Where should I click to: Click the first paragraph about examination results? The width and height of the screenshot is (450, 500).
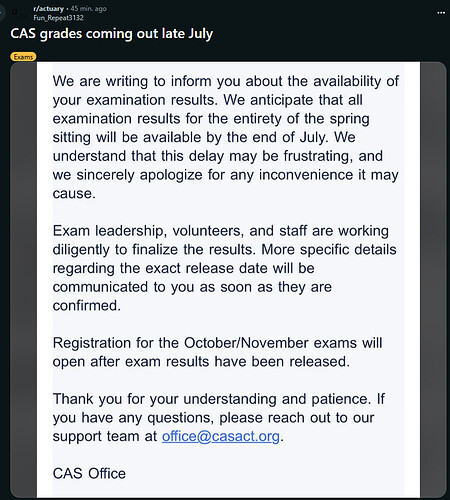tap(226, 137)
